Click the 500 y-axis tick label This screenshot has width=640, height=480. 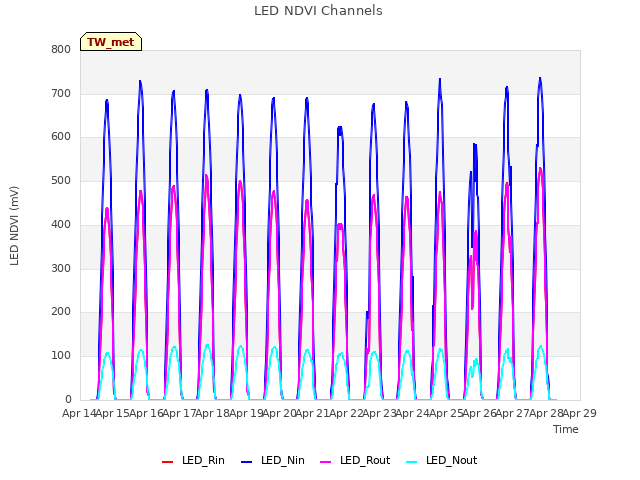61,181
